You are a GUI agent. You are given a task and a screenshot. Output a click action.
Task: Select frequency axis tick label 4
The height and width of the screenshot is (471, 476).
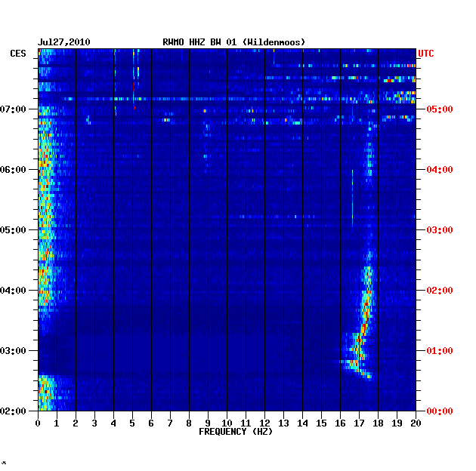[113, 423]
